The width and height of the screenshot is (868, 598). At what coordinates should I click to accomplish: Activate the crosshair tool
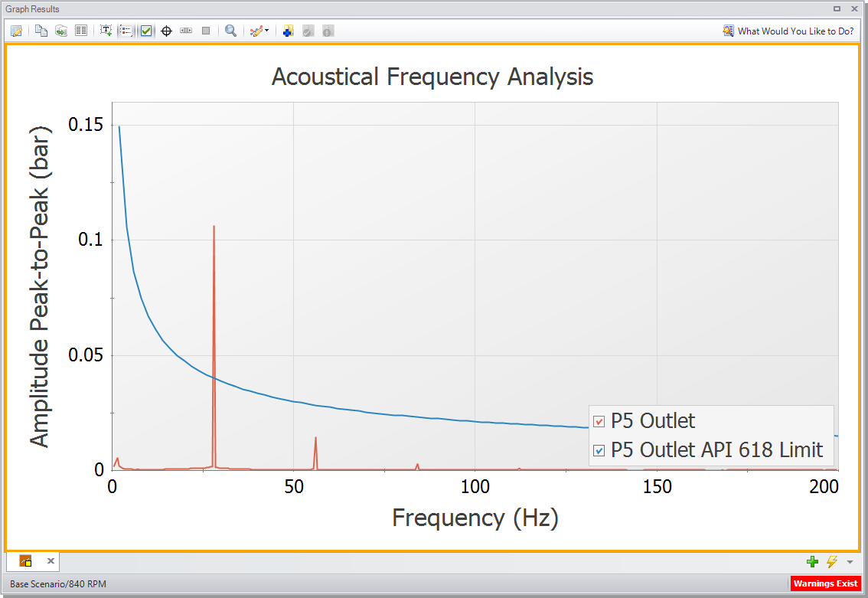pyautogui.click(x=166, y=31)
